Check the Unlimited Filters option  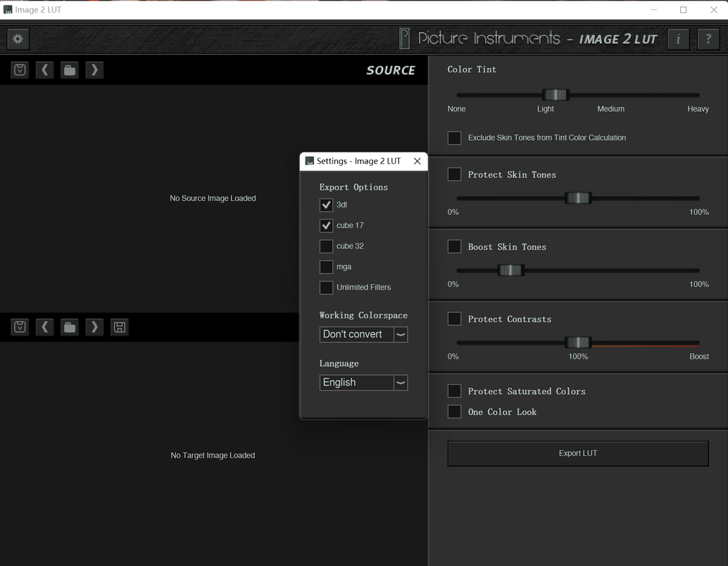pos(326,287)
